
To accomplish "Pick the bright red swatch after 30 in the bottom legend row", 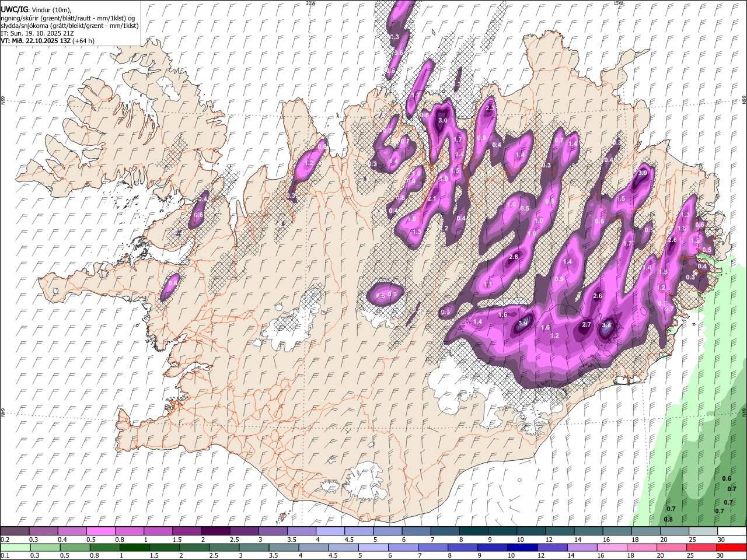I will tap(731, 547).
